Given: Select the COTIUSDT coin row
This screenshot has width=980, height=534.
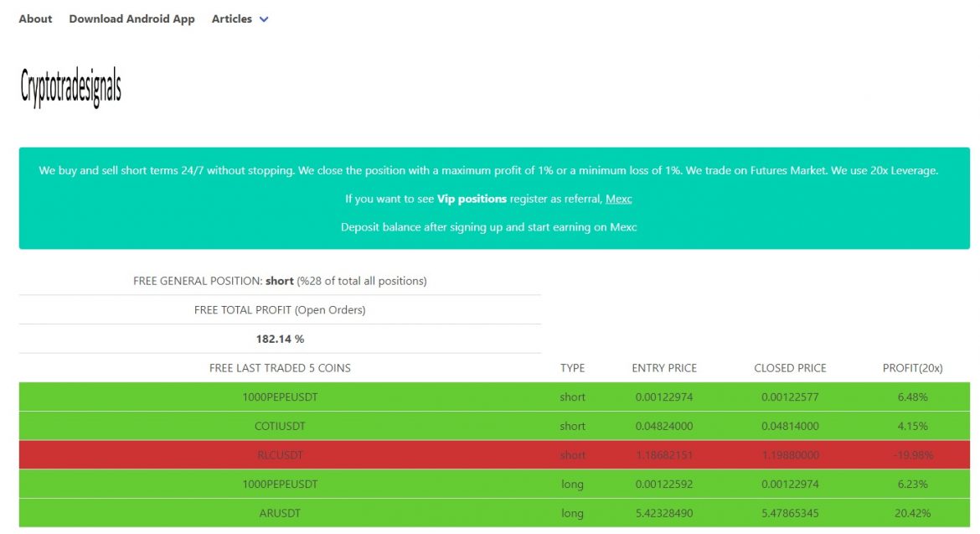Looking at the screenshot, I should (280, 426).
